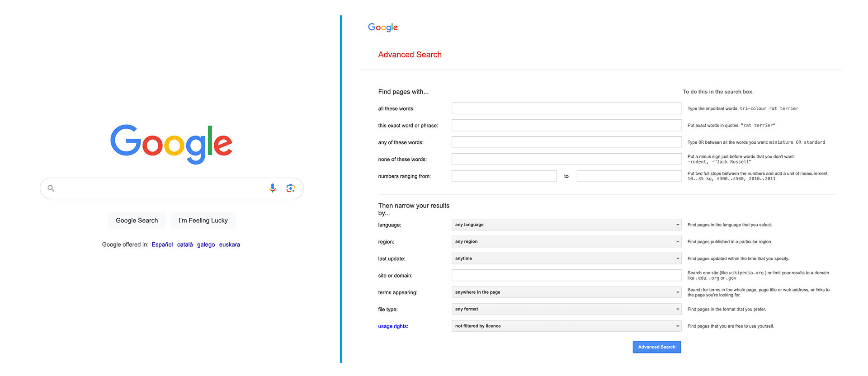Click the 'this exact word or phrase' field

pos(566,125)
